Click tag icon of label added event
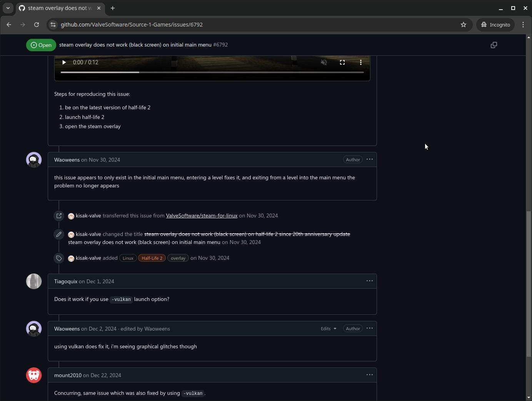Screen dimensions: 532x401 pyautogui.click(x=59, y=258)
